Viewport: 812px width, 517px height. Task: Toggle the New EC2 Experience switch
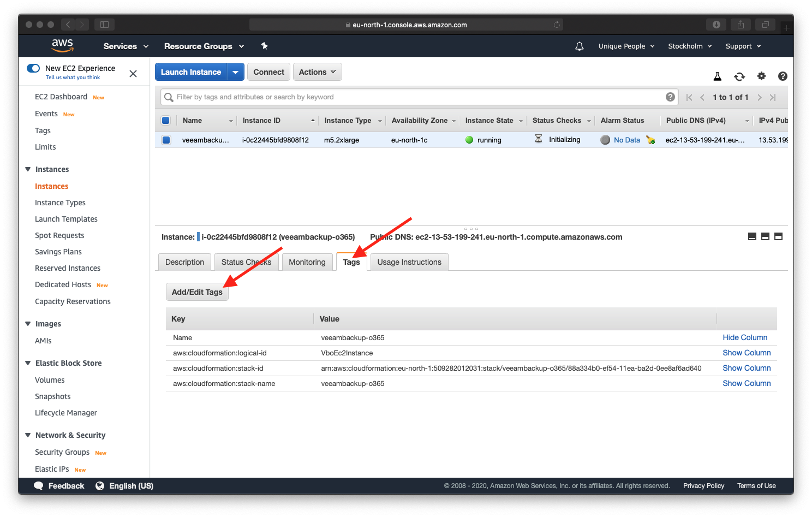click(x=33, y=68)
